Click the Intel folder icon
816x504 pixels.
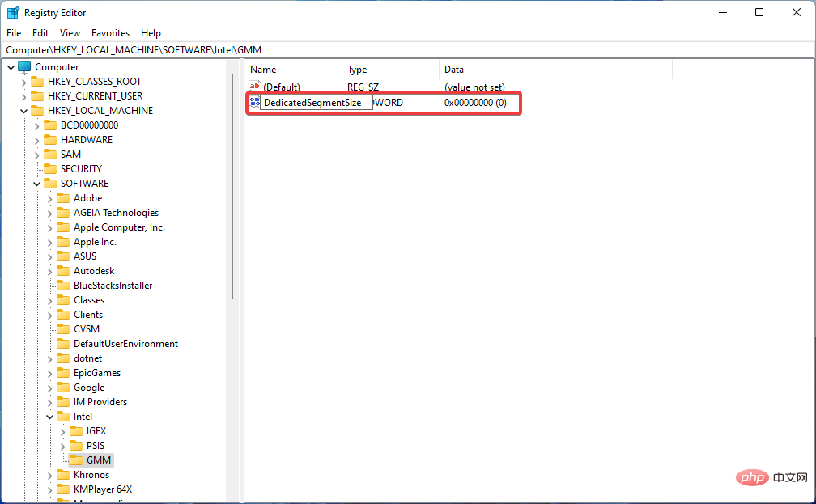click(x=63, y=417)
